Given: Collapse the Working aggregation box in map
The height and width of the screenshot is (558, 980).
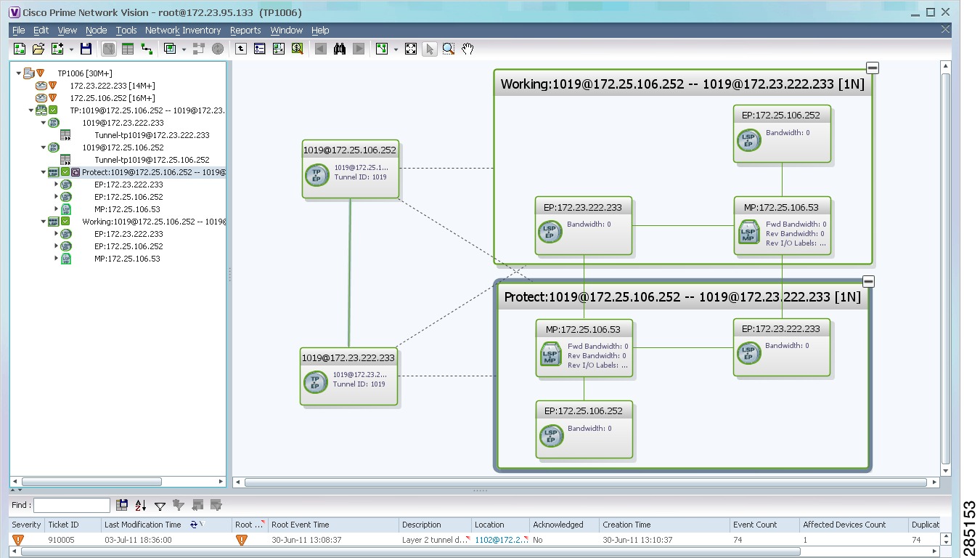Looking at the screenshot, I should click(873, 68).
